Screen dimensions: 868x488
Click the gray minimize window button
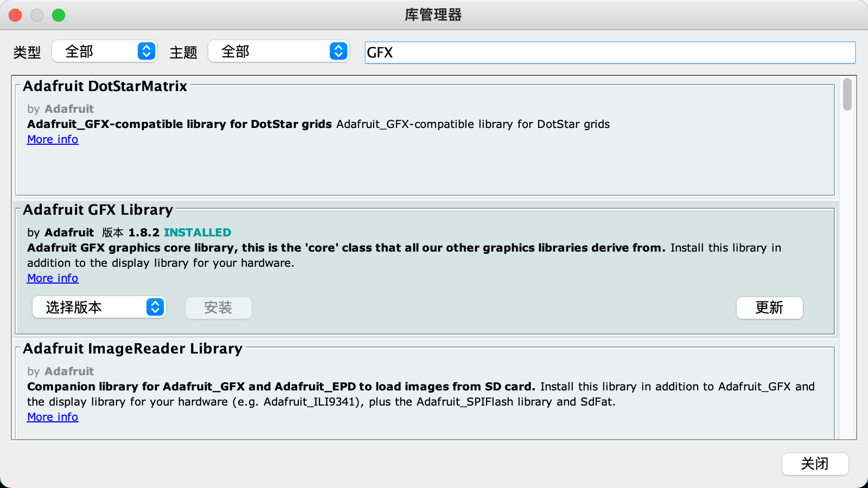point(37,15)
